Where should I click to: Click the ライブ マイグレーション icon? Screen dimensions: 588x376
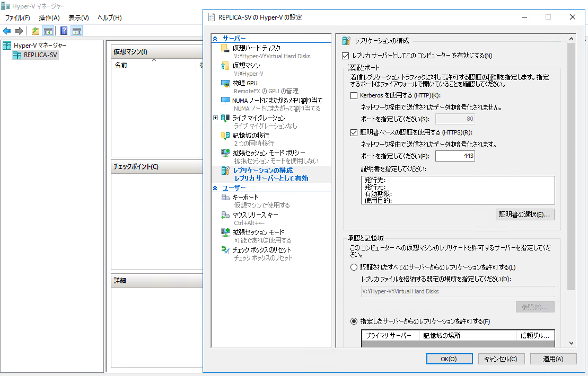click(225, 118)
